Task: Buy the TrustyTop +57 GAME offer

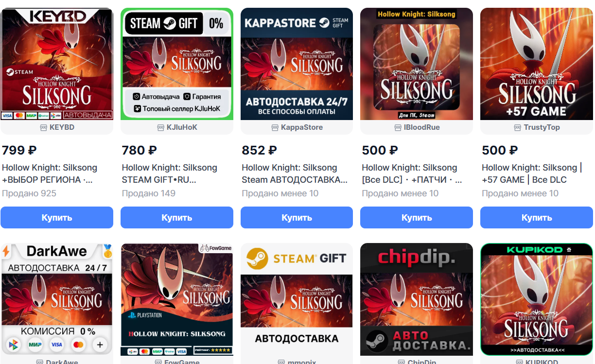Action: [x=537, y=217]
